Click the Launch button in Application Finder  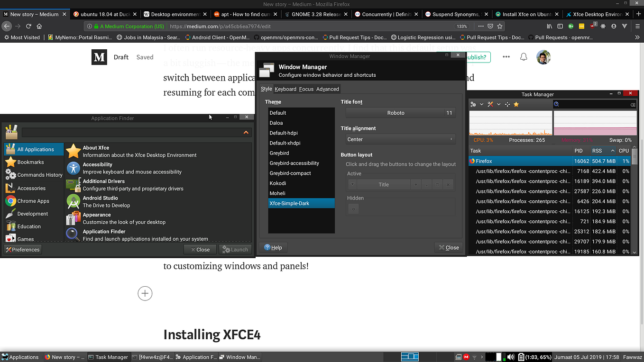tap(235, 249)
